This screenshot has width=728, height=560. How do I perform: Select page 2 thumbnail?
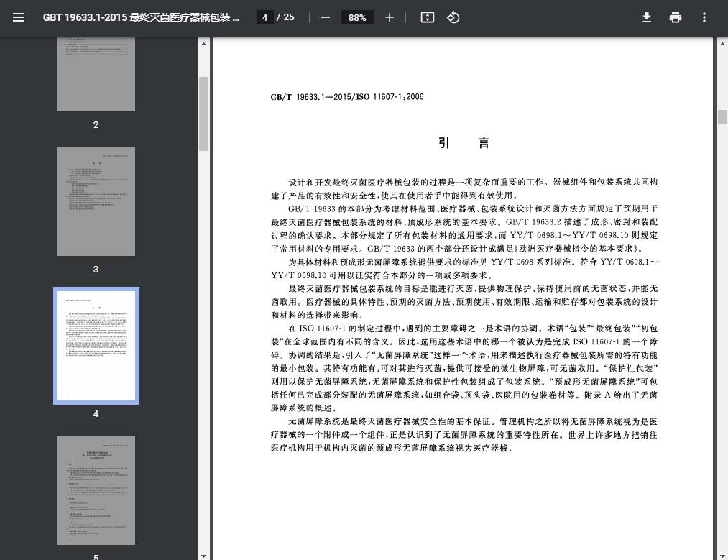click(x=96, y=75)
